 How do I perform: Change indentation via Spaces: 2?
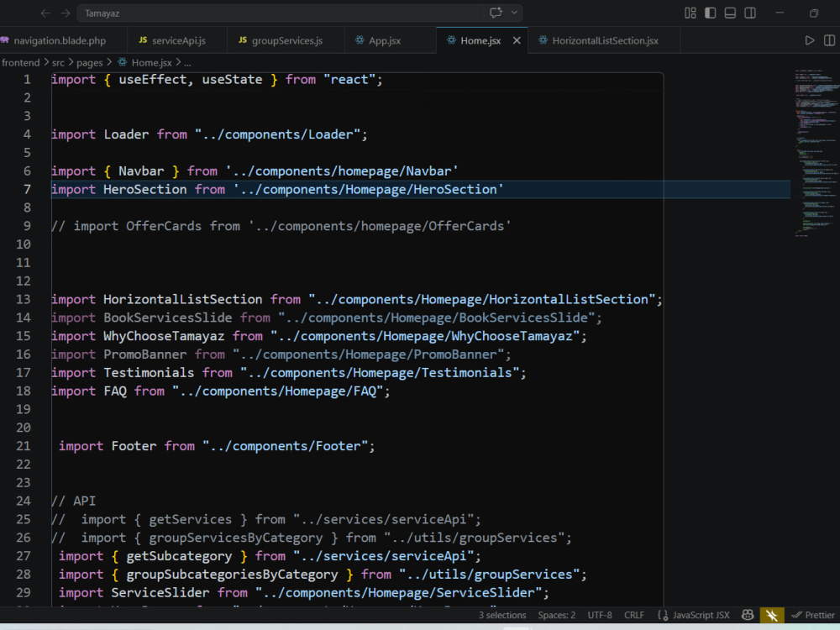click(x=557, y=615)
